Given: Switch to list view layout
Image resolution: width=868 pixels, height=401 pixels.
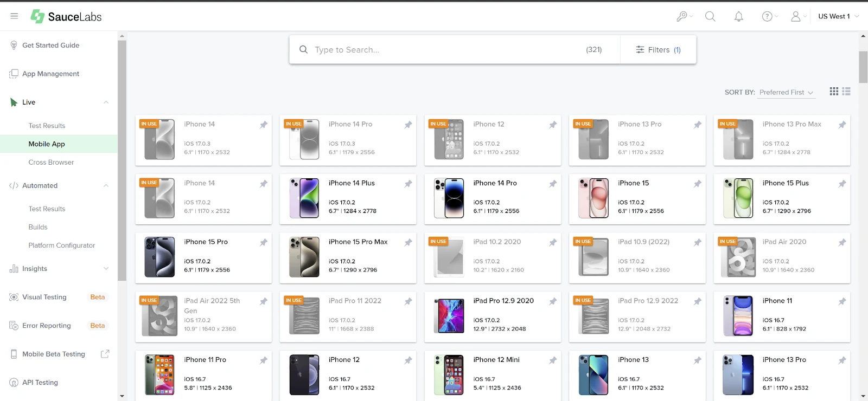Looking at the screenshot, I should [x=846, y=92].
